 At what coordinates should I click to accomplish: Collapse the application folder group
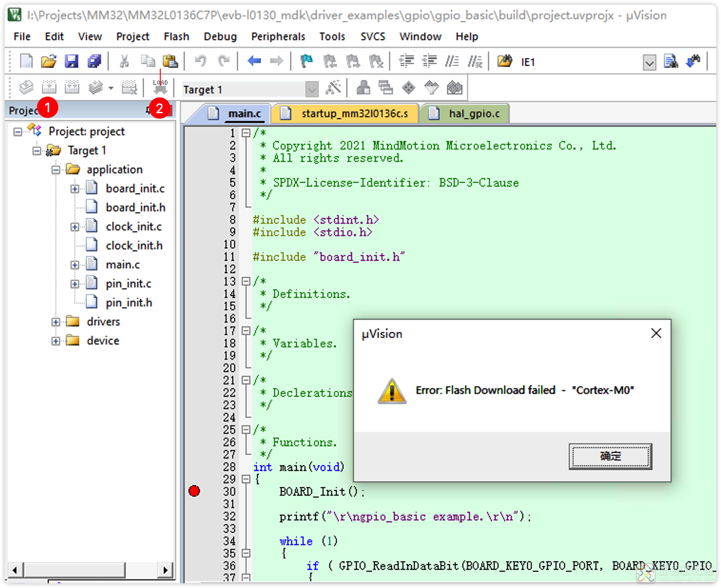56,170
